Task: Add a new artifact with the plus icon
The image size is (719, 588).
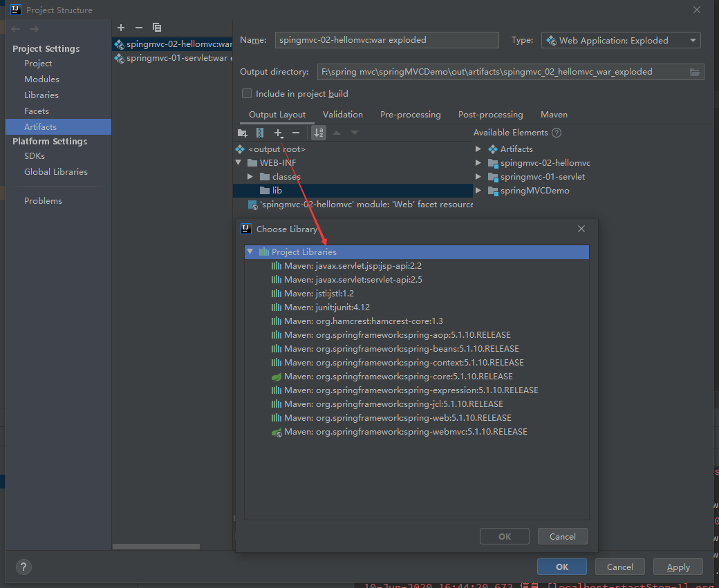Action: pos(121,28)
